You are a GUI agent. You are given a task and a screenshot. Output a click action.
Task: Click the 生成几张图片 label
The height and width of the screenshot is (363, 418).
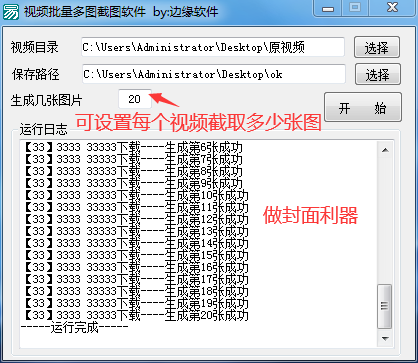46,101
